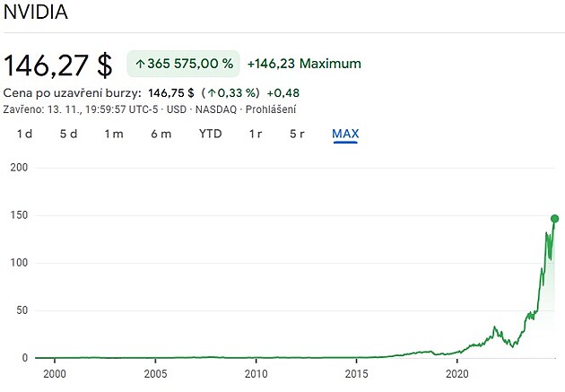Show the 6 m chart period
565x392 pixels.
pyautogui.click(x=161, y=135)
